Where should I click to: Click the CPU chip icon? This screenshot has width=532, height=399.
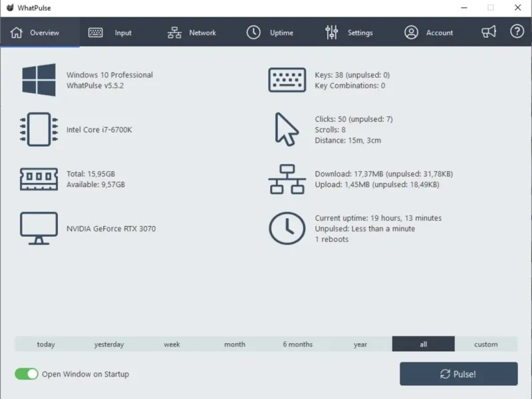click(x=39, y=129)
